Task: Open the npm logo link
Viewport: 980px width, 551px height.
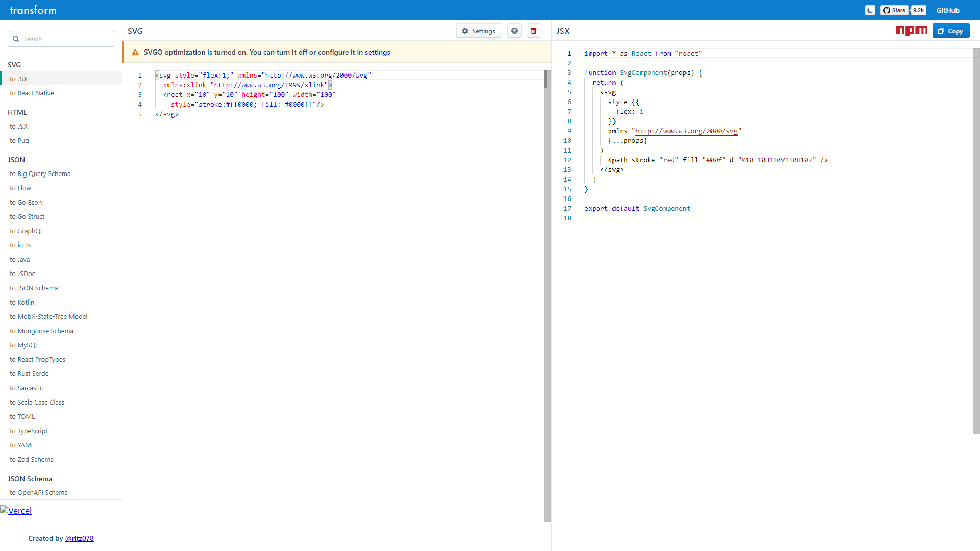Action: tap(912, 31)
